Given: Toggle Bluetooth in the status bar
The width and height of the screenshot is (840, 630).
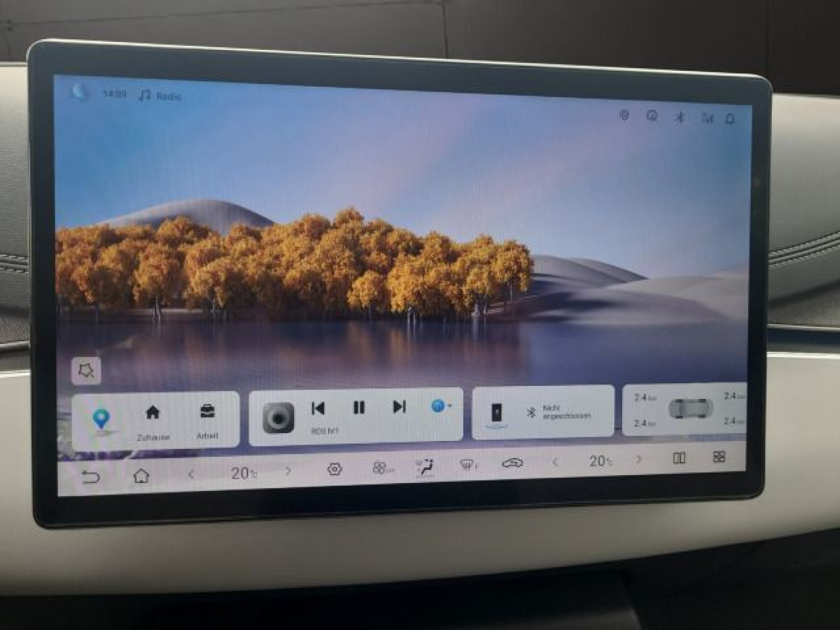Looking at the screenshot, I should 679,117.
